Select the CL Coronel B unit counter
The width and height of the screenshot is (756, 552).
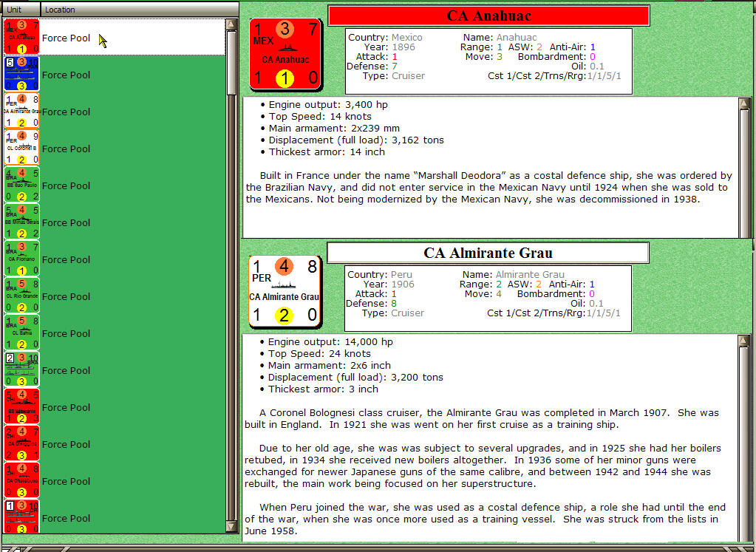click(21, 148)
